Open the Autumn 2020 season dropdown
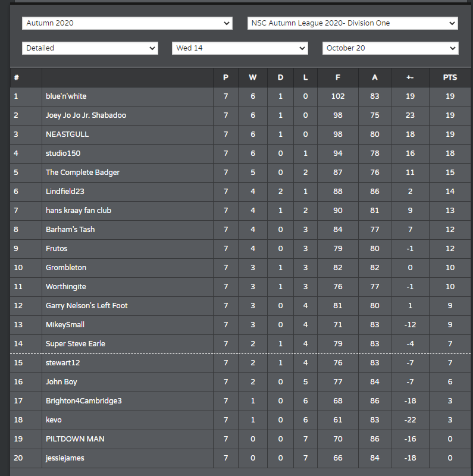This screenshot has height=476, width=473. click(127, 23)
